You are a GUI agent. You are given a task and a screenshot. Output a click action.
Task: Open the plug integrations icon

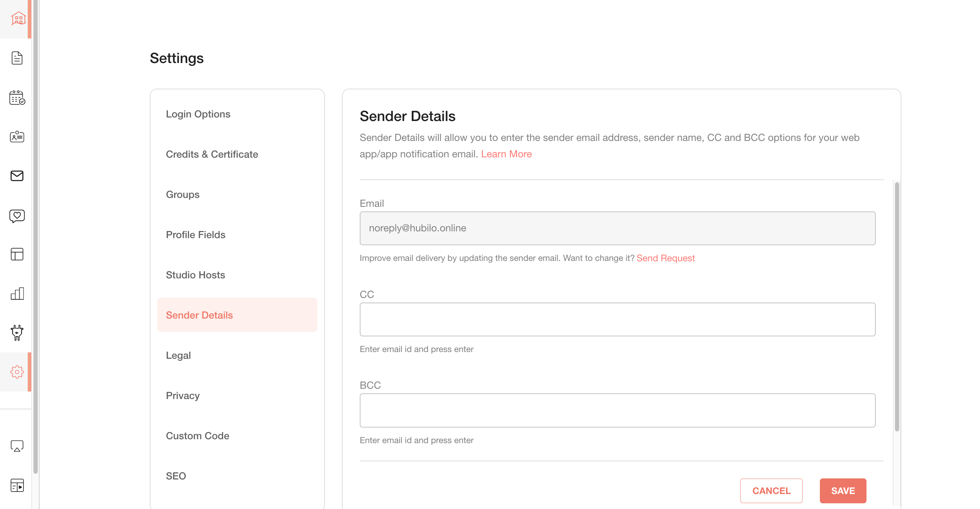pos(17,332)
